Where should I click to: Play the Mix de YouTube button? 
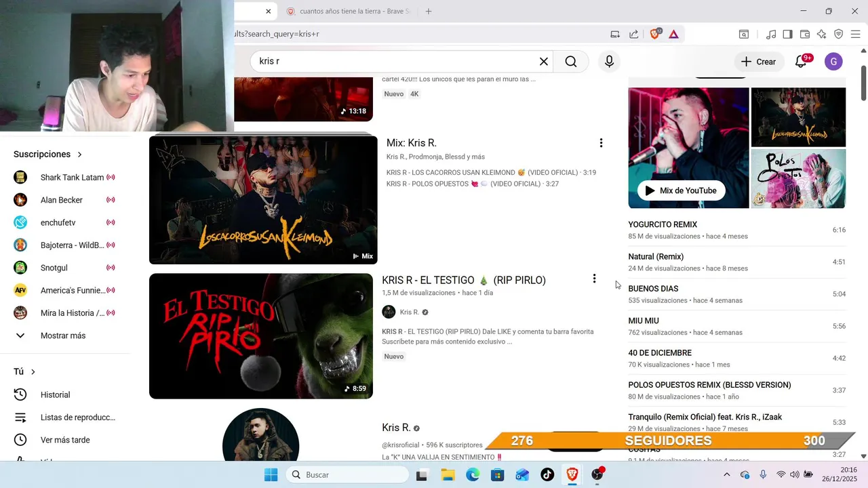682,190
